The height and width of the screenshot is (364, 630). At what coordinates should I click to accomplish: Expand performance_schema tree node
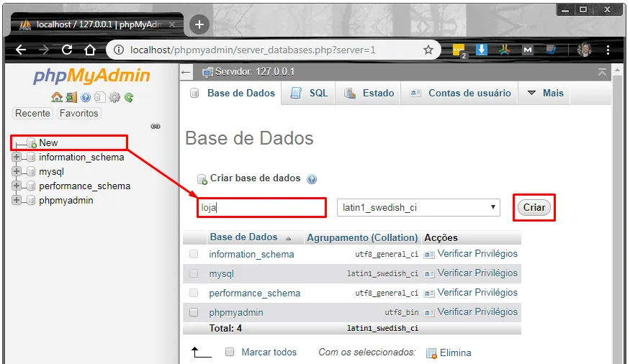pos(17,186)
